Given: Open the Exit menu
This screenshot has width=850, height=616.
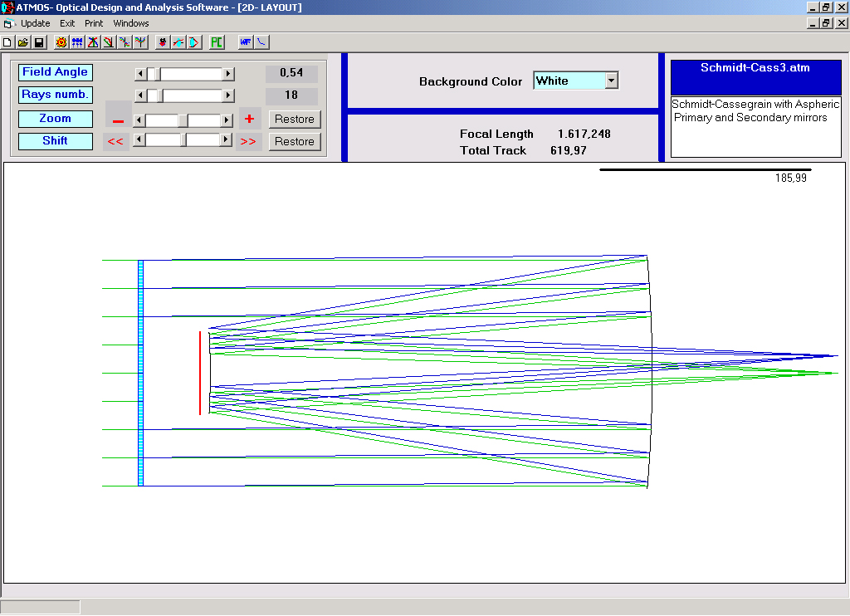Looking at the screenshot, I should coord(67,23).
